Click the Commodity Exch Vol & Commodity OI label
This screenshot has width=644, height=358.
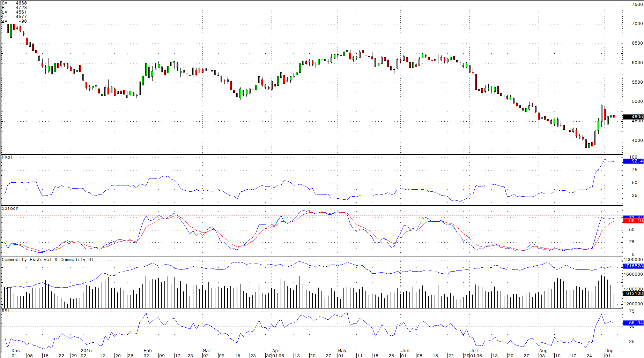point(47,260)
